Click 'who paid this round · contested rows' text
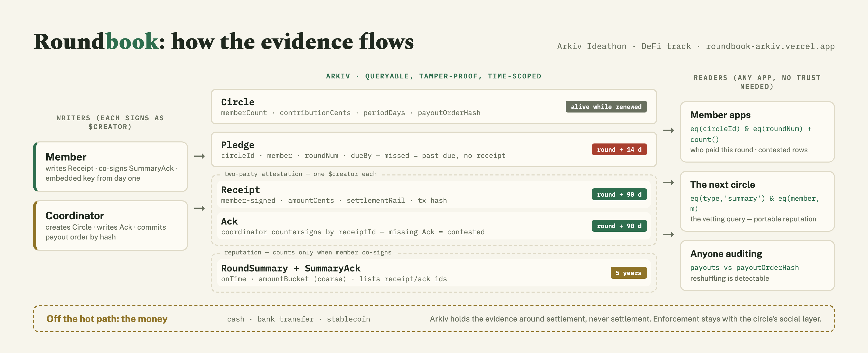 (749, 150)
